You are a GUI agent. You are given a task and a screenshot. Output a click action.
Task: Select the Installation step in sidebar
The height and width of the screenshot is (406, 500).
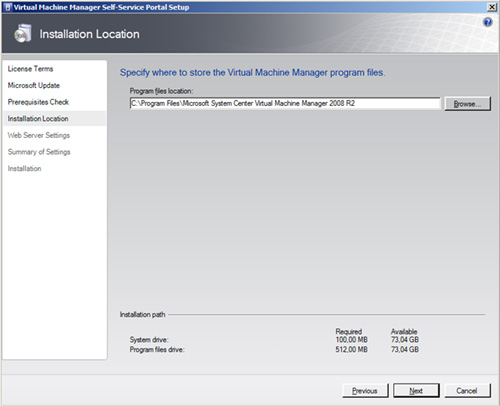[x=25, y=169]
